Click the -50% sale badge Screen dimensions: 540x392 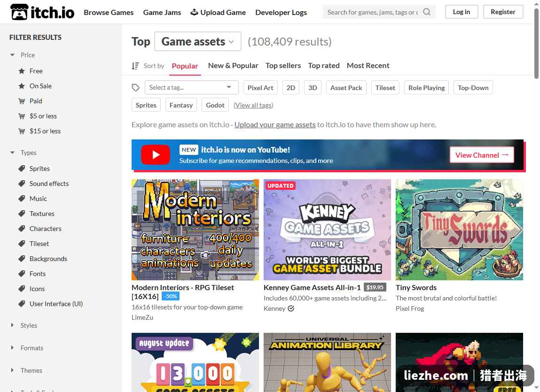click(171, 296)
